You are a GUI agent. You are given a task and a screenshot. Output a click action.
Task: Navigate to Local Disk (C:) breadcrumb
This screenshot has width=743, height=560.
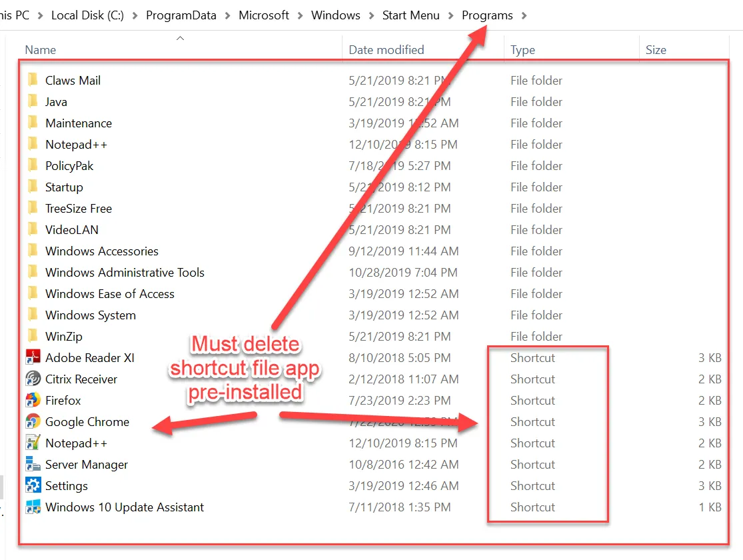click(x=87, y=15)
